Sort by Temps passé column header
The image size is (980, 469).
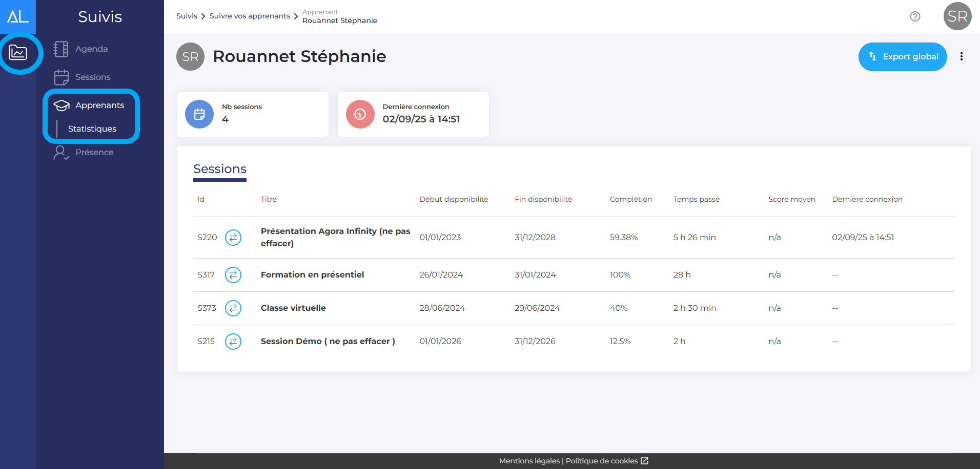(x=696, y=199)
